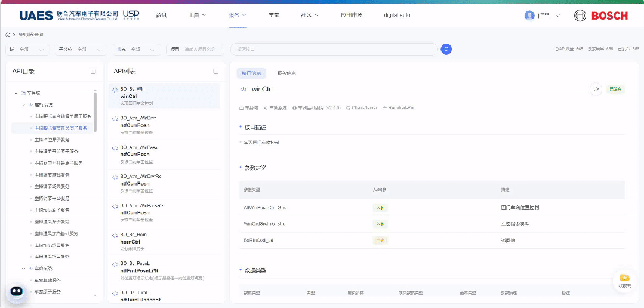Click the Client-Server label icon

click(x=349, y=108)
